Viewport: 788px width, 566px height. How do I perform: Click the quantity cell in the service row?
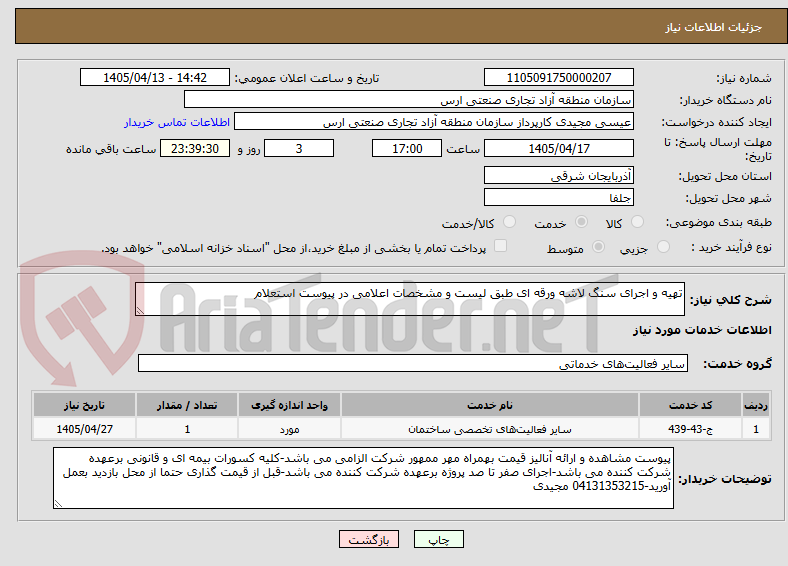pos(187,429)
